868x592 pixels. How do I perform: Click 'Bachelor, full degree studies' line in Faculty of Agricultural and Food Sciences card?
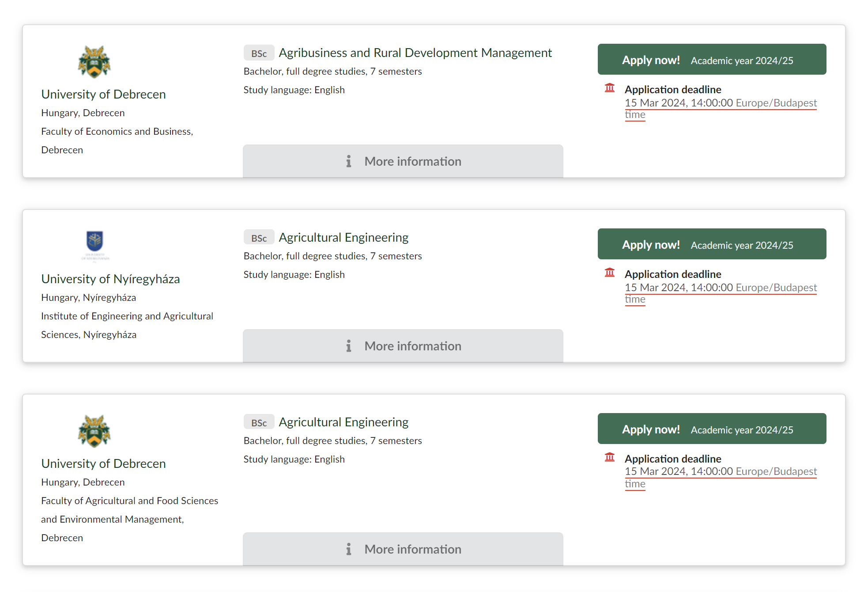click(x=332, y=440)
